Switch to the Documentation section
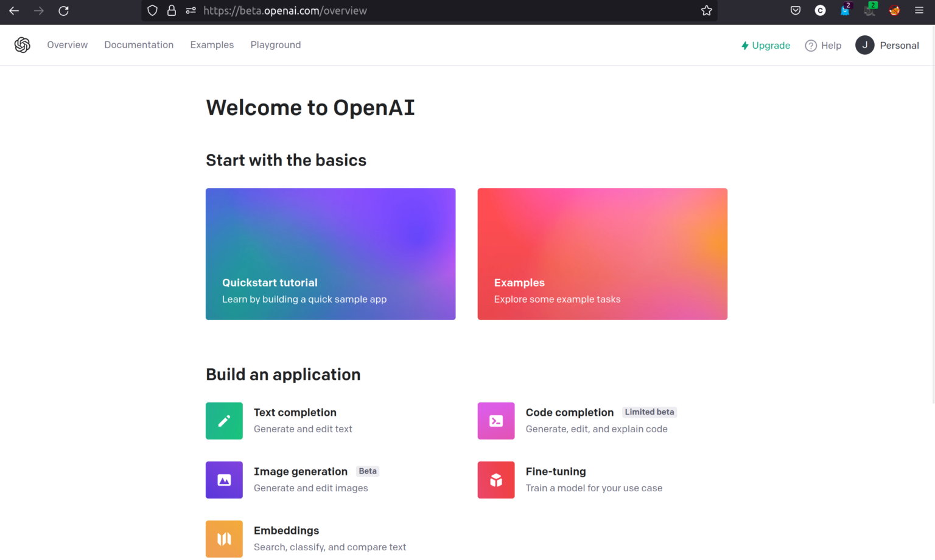 pos(139,44)
